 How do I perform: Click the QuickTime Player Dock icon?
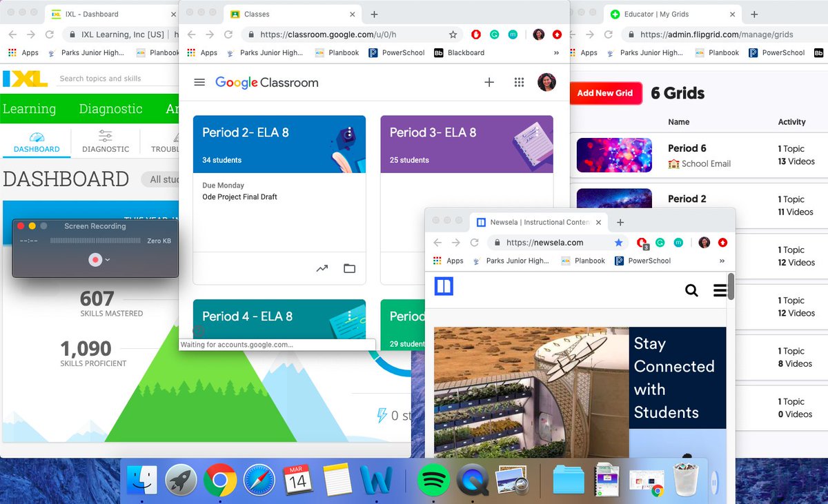click(x=474, y=480)
